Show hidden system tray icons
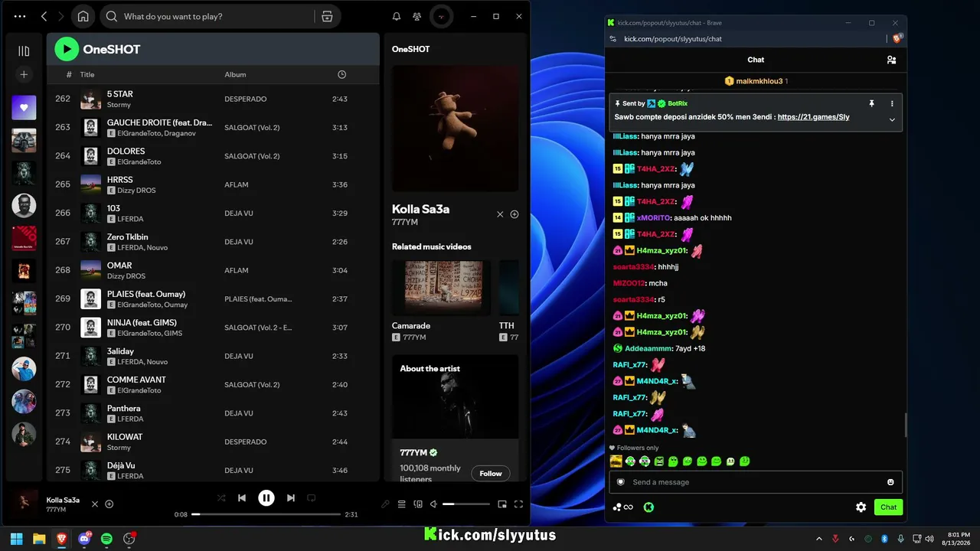The height and width of the screenshot is (551, 980). coord(818,539)
